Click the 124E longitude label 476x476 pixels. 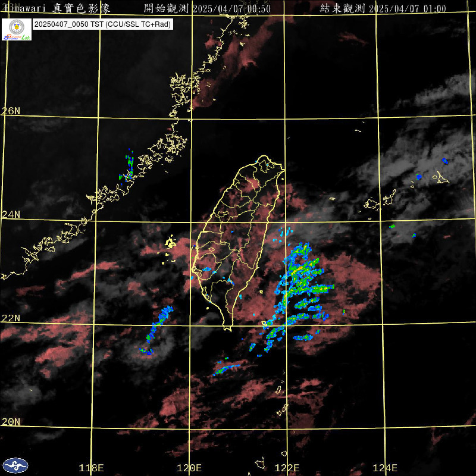pos(385,468)
